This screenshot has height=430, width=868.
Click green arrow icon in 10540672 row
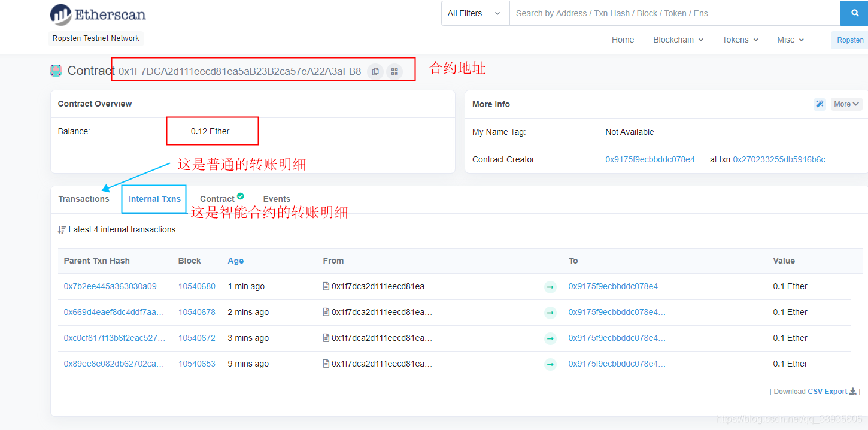tap(550, 338)
